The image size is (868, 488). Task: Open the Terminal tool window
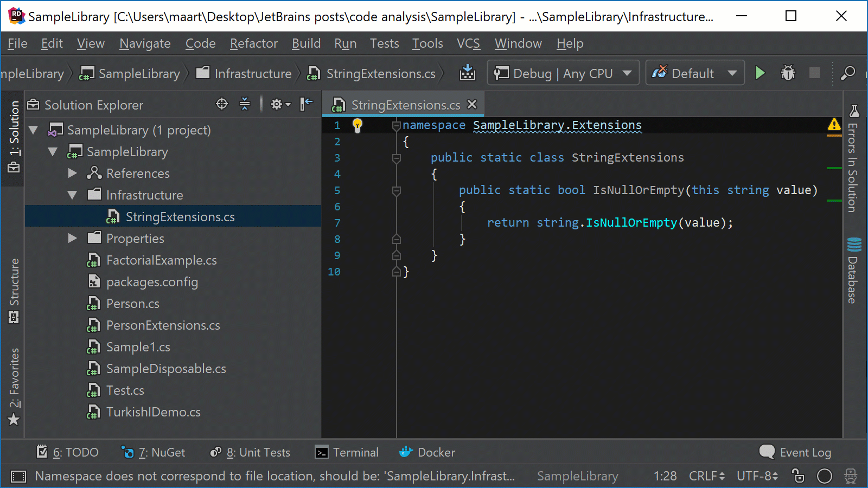click(x=347, y=452)
